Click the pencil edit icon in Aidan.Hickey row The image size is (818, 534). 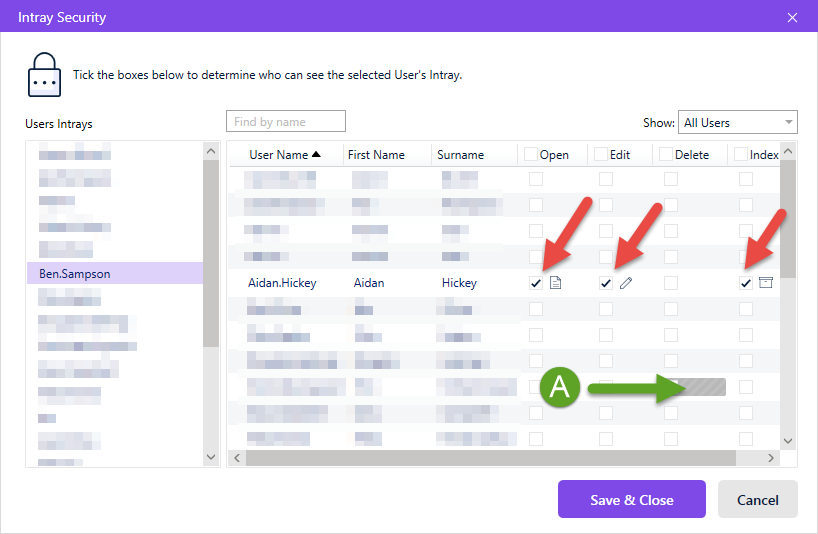(x=626, y=283)
